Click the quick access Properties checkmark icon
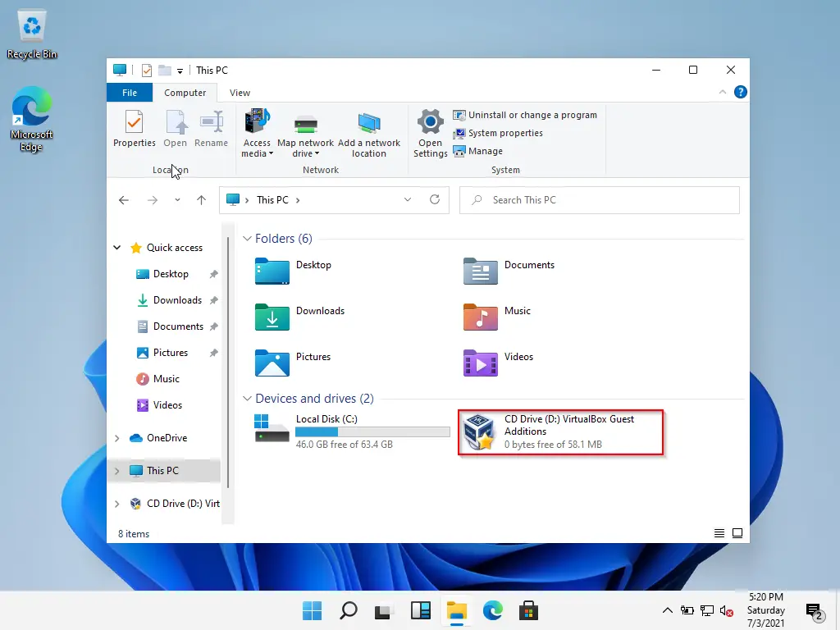This screenshot has height=630, width=840. click(x=146, y=71)
